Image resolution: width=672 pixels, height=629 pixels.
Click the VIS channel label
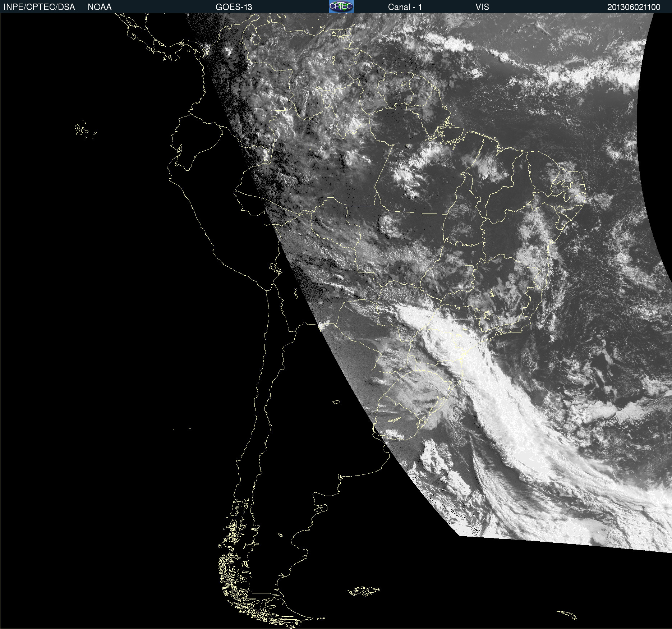click(x=482, y=7)
